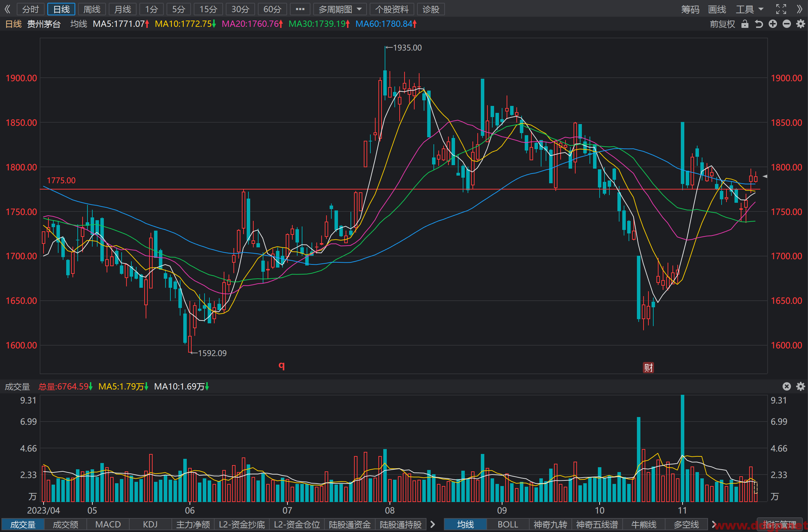Show more period options with ellipsis button
Screen dimensions: 808x532
click(x=300, y=9)
